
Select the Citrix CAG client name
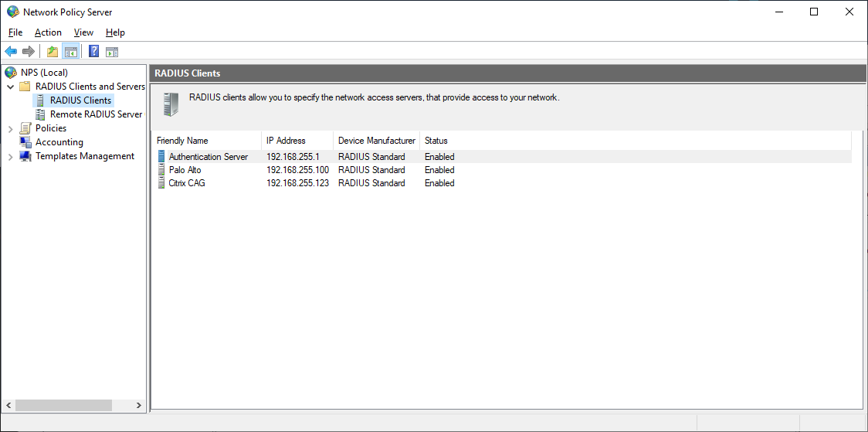click(x=187, y=183)
